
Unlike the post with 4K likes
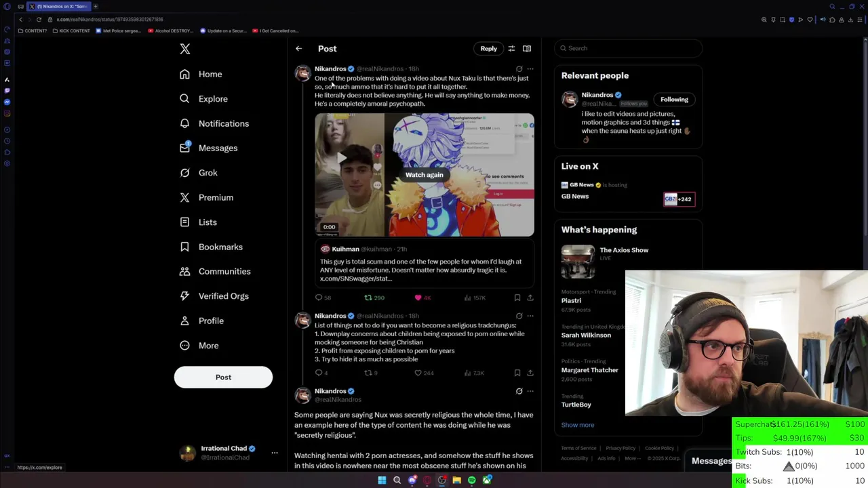(422, 298)
